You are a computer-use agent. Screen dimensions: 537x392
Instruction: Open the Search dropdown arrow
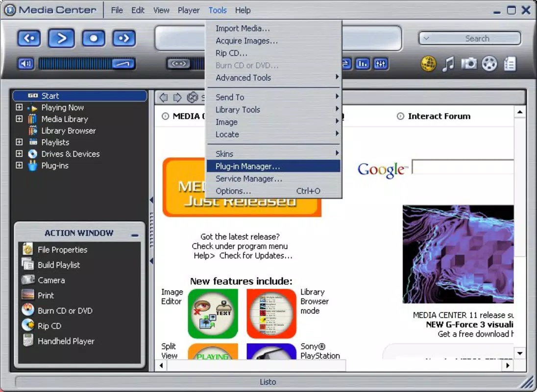click(426, 38)
